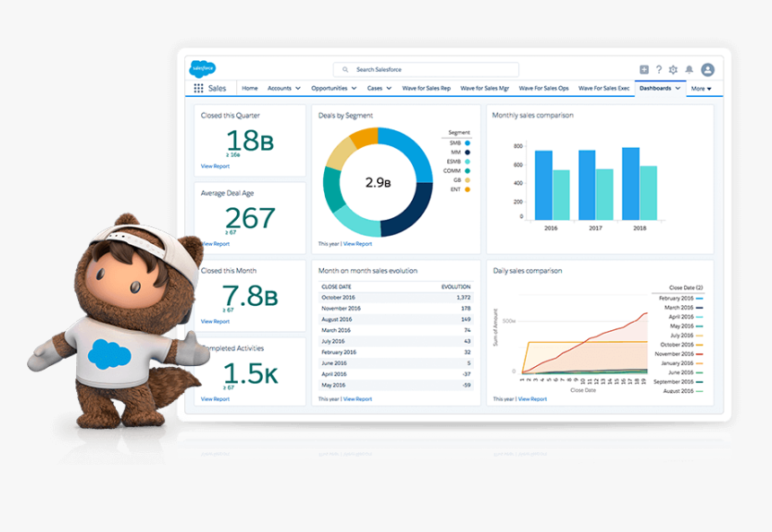
Task: Expand the Cases tab dropdown arrow
Action: 389,88
